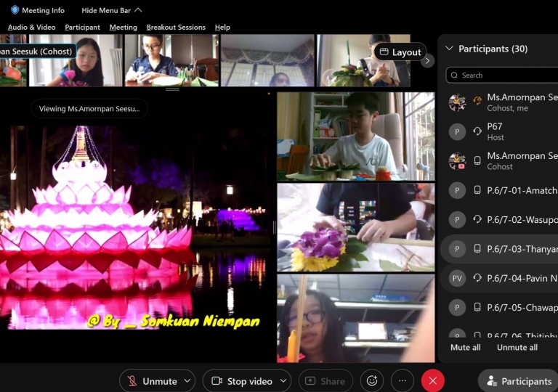Open Audio & Video menu
The width and height of the screenshot is (558, 392).
pos(32,28)
